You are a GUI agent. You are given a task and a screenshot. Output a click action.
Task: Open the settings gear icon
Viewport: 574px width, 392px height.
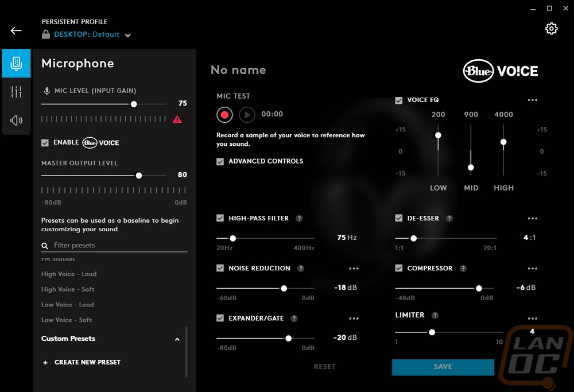[x=551, y=29]
